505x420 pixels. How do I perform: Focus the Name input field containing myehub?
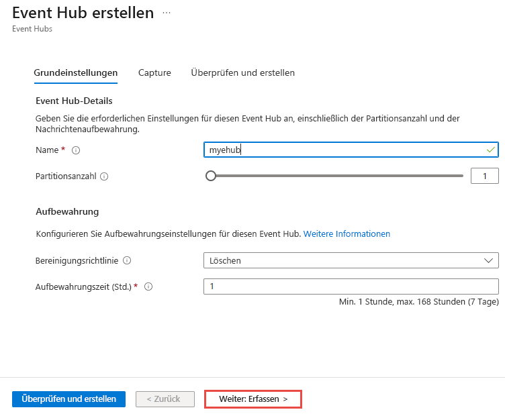click(x=351, y=150)
